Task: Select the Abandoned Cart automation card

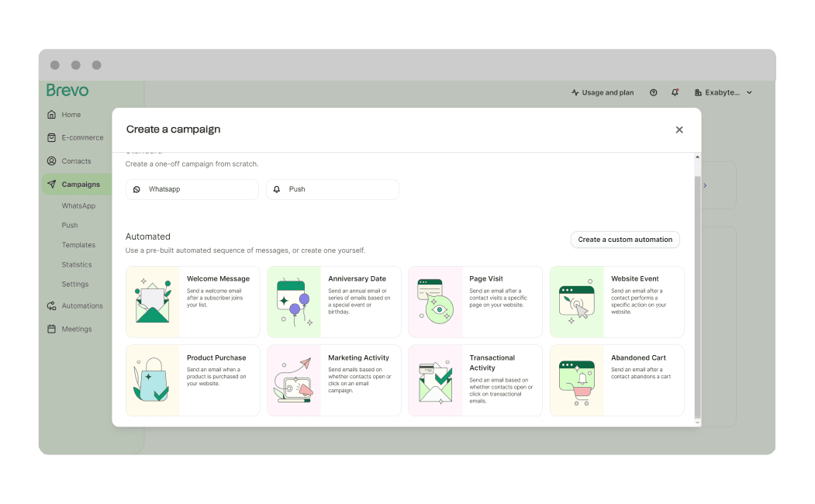Action: [x=616, y=380]
